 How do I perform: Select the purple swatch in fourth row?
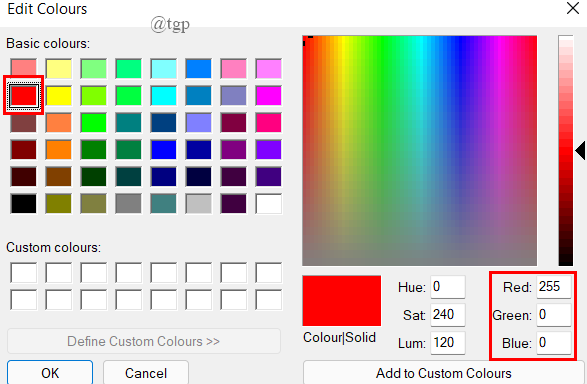[x=234, y=150]
